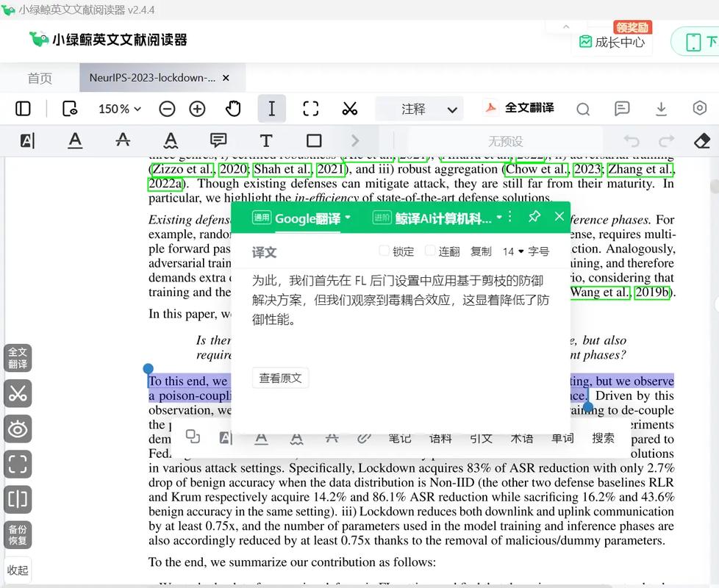
Task: Open 笔记 in the floating toolbar
Action: (399, 439)
